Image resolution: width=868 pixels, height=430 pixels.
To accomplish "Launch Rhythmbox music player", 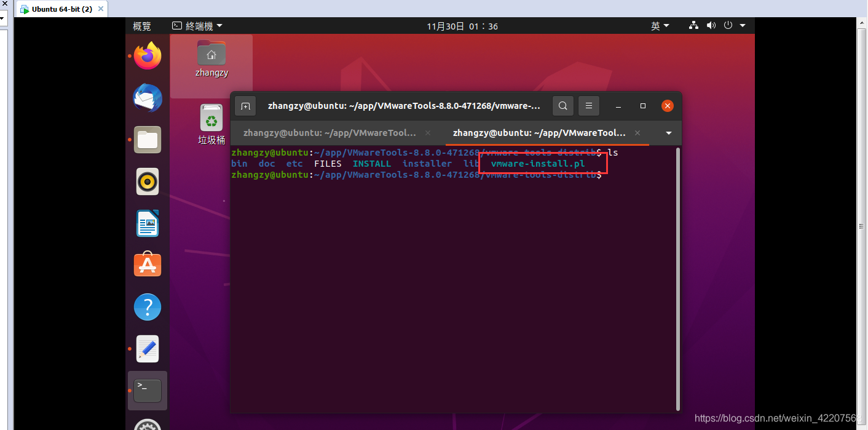I will [x=147, y=181].
